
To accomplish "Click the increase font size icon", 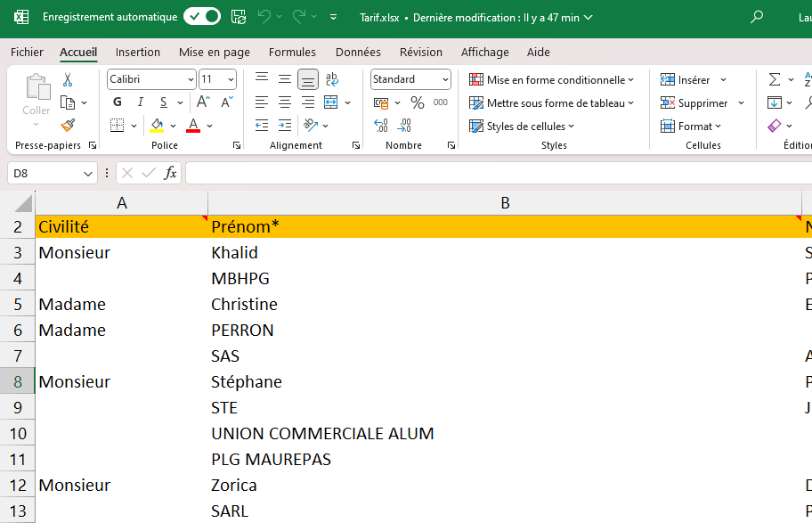I will point(203,102).
